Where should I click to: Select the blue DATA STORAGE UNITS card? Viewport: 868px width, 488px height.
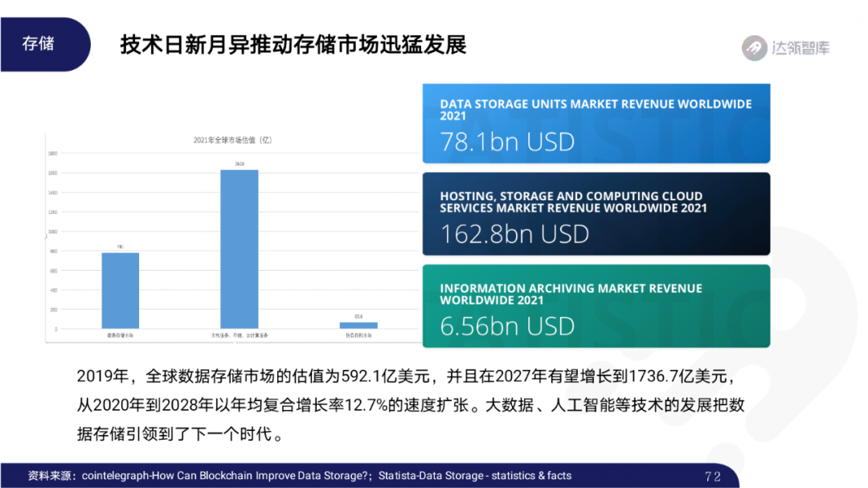[595, 122]
